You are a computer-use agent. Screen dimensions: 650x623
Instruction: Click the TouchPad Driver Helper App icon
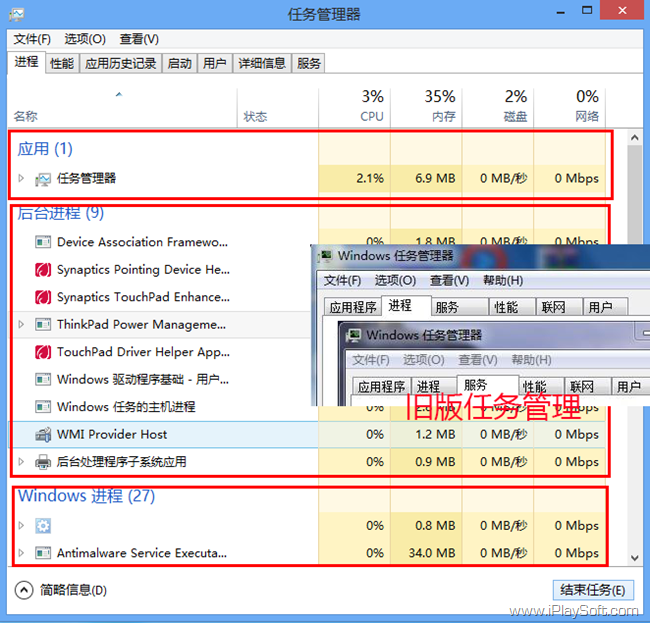coord(43,352)
